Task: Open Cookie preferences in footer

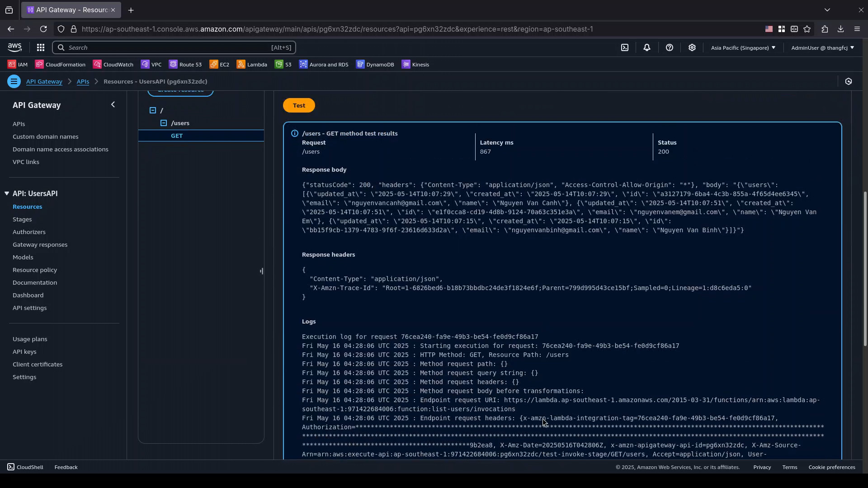Action: click(832, 467)
